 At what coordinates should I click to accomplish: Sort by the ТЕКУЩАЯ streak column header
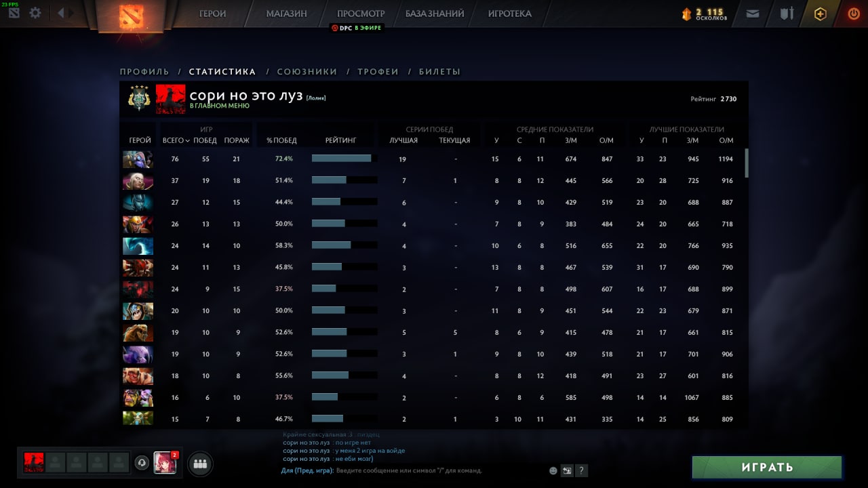[454, 141]
